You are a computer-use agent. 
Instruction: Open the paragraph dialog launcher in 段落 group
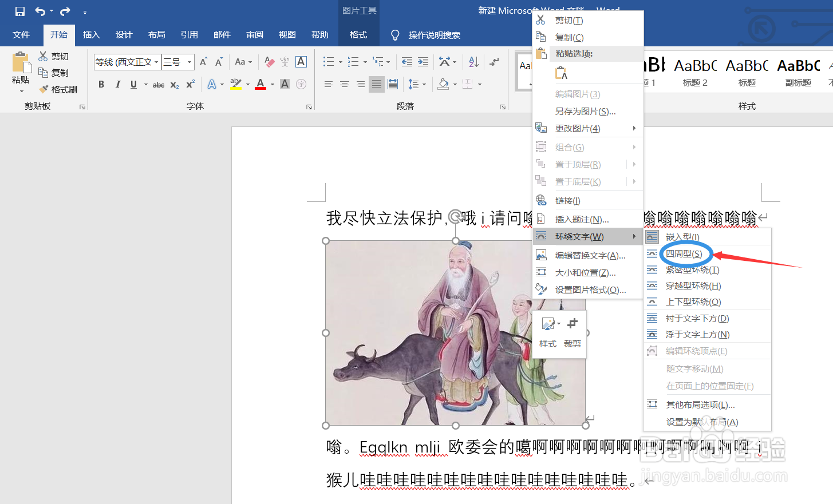click(x=503, y=107)
